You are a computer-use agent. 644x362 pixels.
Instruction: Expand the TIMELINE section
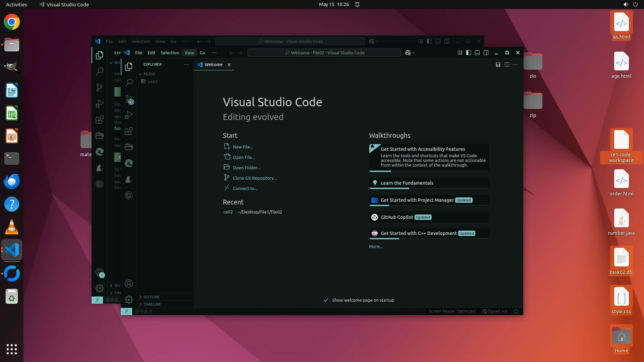(x=152, y=304)
